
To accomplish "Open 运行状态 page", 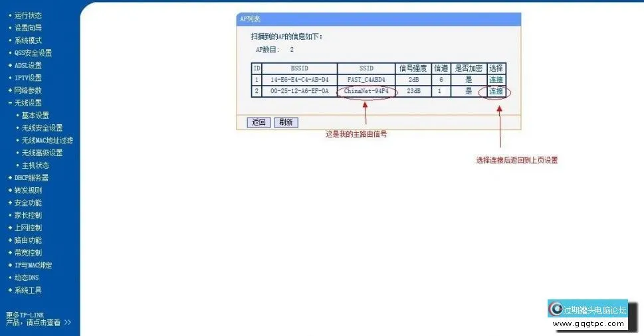I will pyautogui.click(x=27, y=15).
